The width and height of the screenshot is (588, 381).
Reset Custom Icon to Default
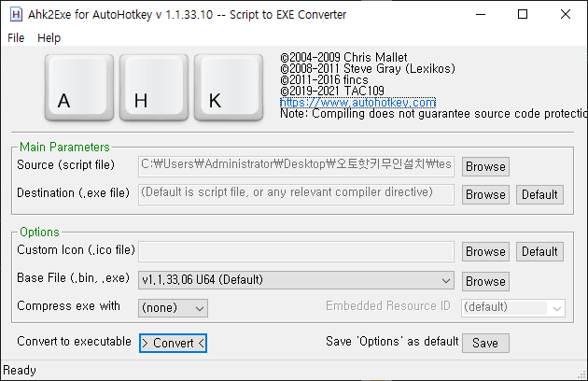coord(539,251)
